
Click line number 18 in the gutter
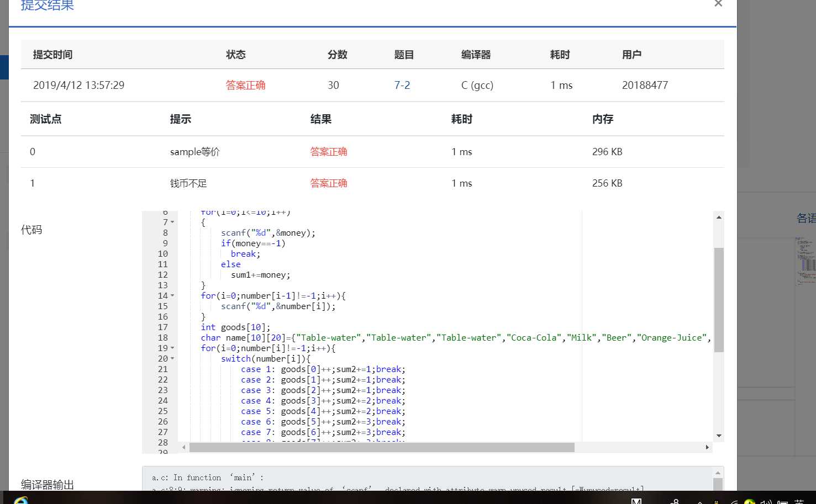(163, 337)
